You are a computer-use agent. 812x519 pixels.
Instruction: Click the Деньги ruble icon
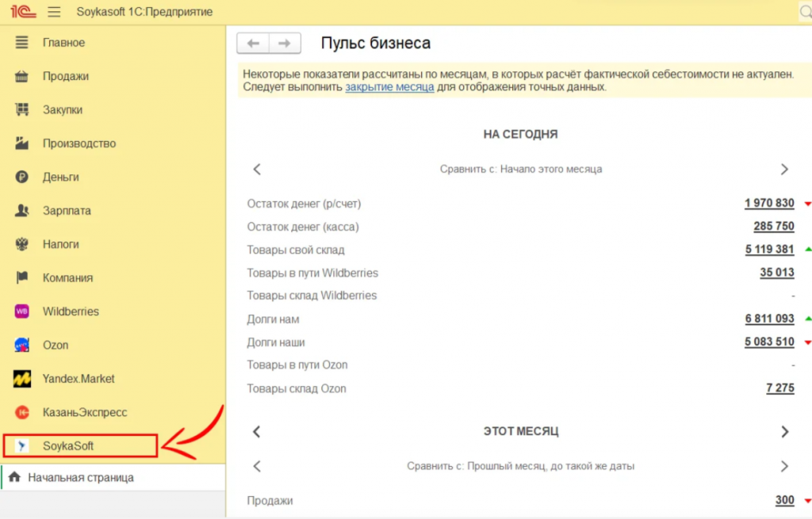click(x=22, y=177)
